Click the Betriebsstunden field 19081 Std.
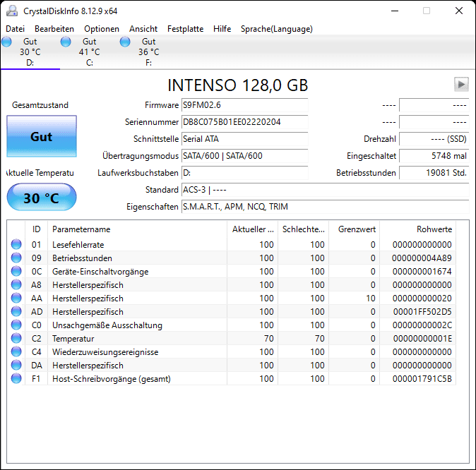Viewport: 476px width, 470px height. click(x=434, y=173)
